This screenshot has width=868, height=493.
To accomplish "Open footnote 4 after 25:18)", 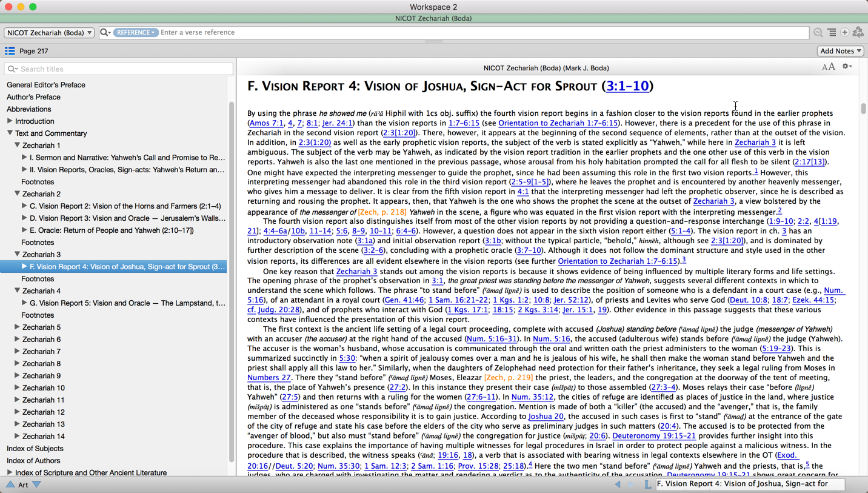I will pos(530,464).
